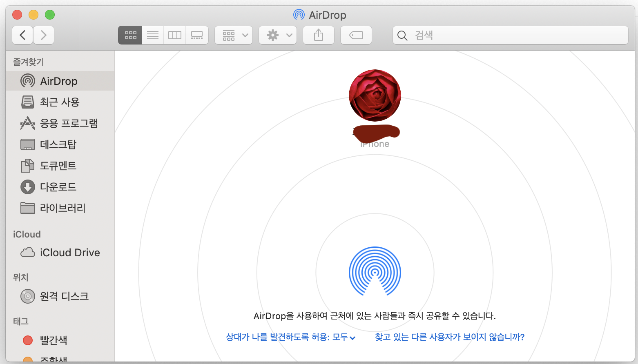Switch to column view
Viewport: 638px width, 364px height.
175,35
